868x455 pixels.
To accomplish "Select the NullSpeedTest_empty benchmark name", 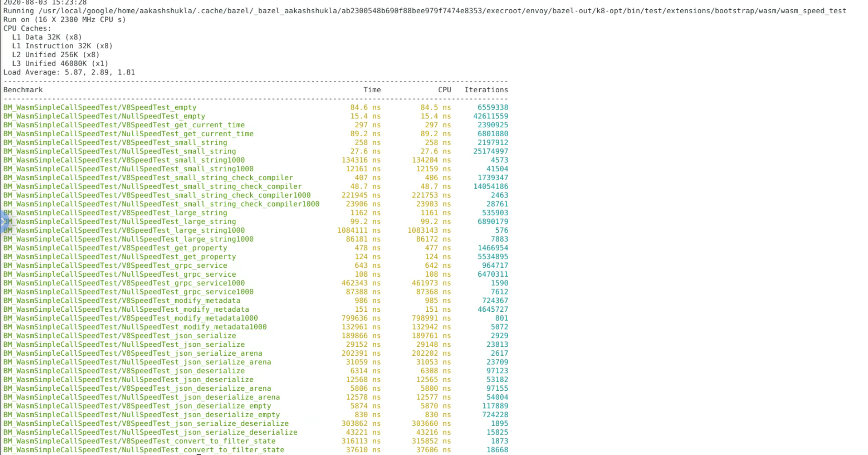I will (104, 116).
